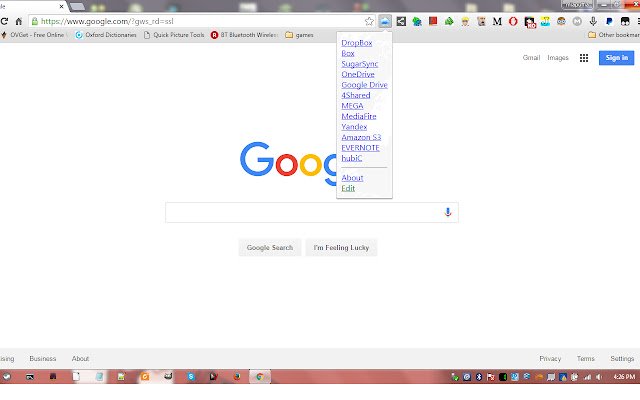Click the gray circular 'M' extension icon
The width and height of the screenshot is (640, 400).
pyautogui.click(x=577, y=21)
